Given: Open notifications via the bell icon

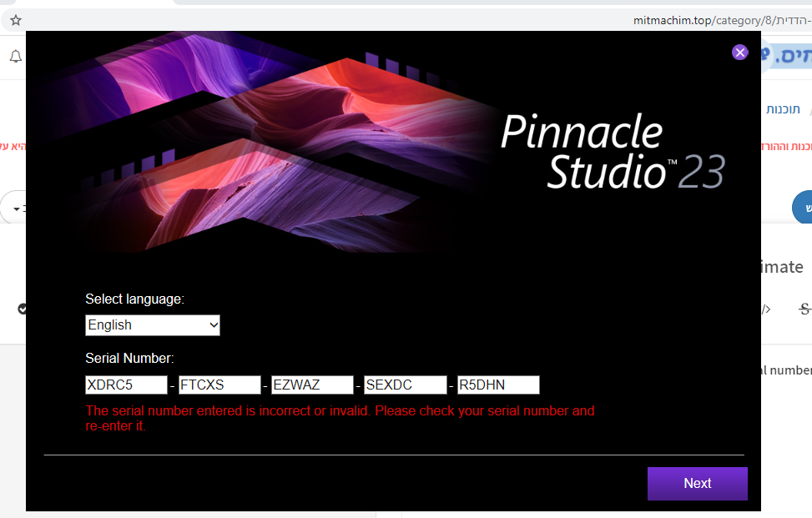Looking at the screenshot, I should [16, 57].
